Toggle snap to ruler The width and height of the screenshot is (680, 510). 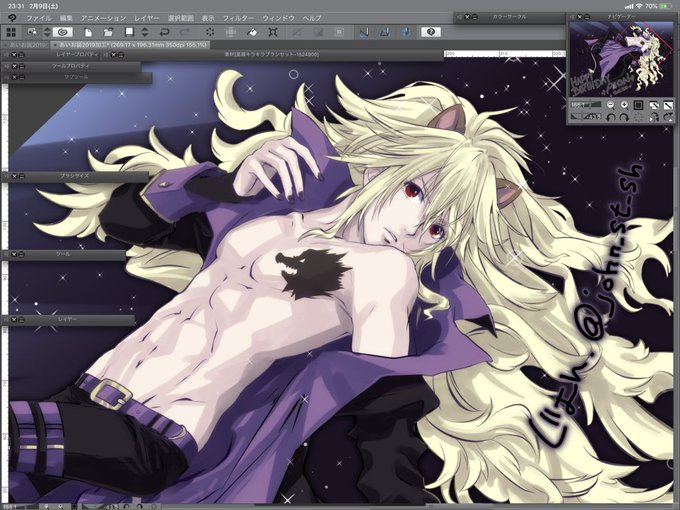[x=364, y=32]
